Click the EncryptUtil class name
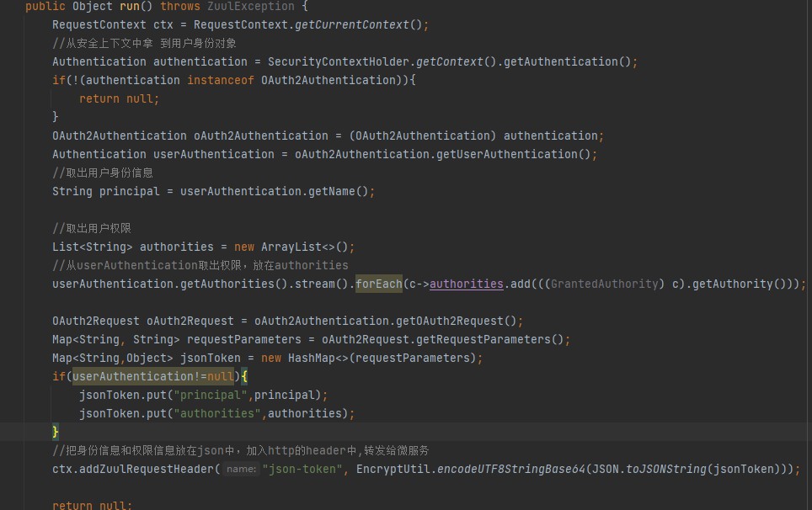The width and height of the screenshot is (812, 510). 393,469
